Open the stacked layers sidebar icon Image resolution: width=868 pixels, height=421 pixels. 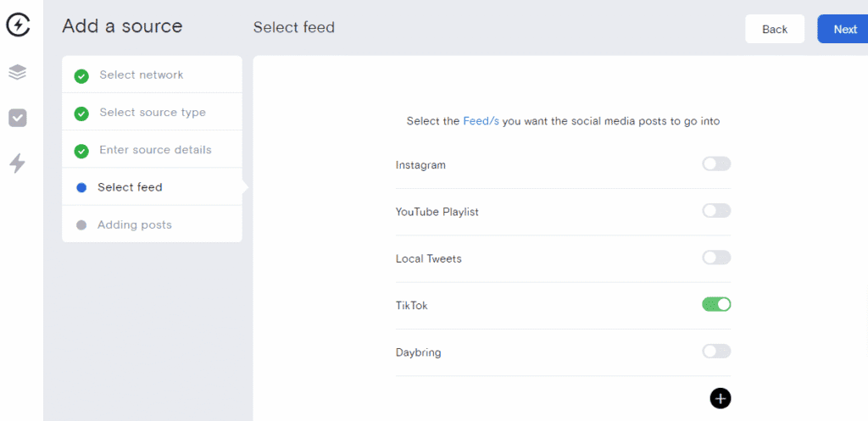tap(18, 72)
